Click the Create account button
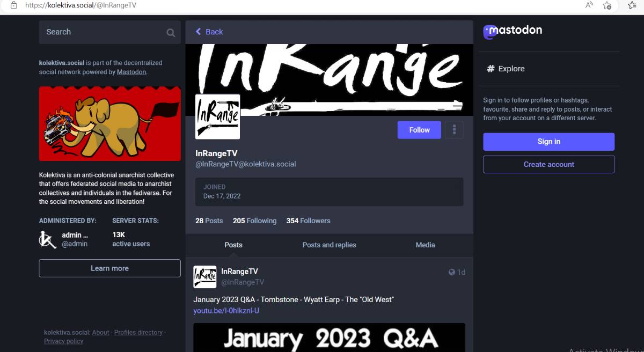The height and width of the screenshot is (352, 644). pos(548,164)
